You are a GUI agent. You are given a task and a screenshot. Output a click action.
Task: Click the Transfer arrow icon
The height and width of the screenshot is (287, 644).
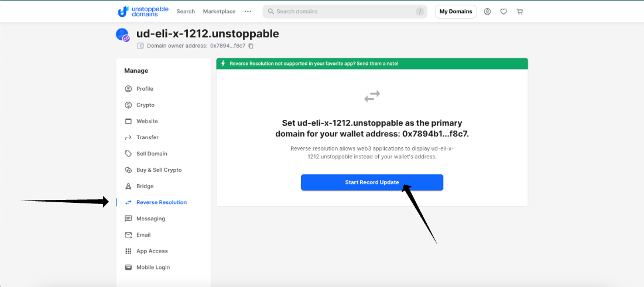(128, 137)
